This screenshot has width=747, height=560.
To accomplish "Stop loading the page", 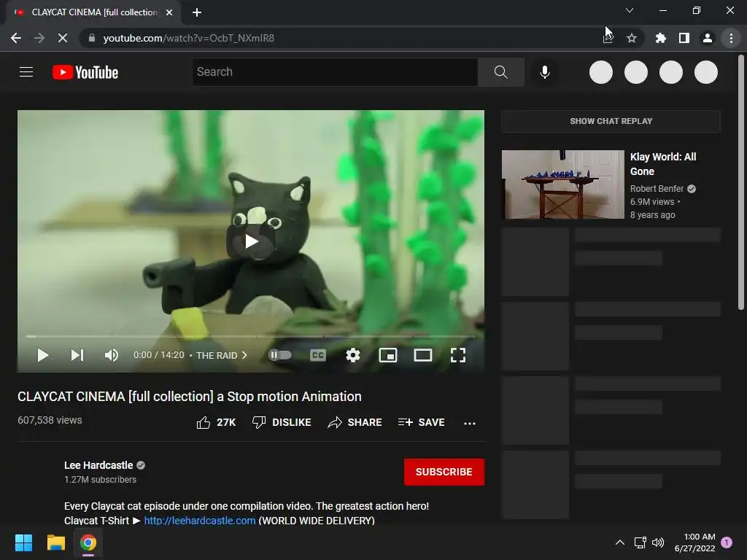I will (63, 38).
